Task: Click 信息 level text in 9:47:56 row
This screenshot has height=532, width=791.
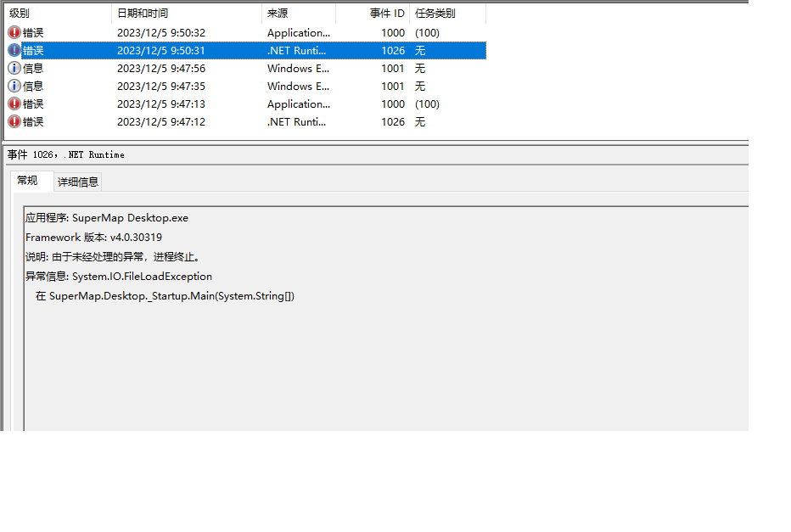Action: pos(33,68)
